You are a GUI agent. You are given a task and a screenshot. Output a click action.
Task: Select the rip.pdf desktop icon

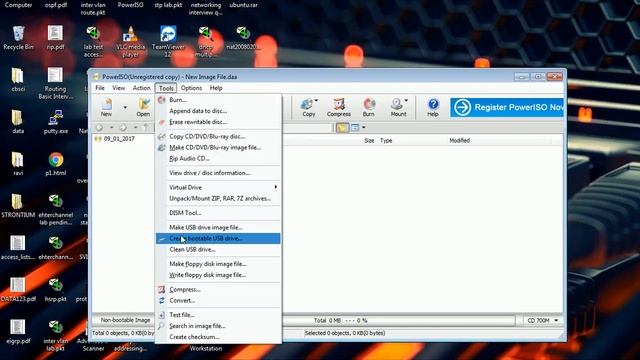[x=56, y=38]
